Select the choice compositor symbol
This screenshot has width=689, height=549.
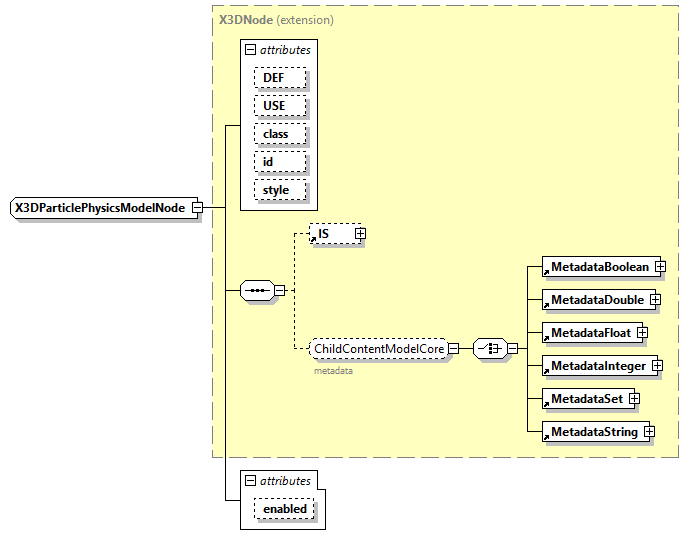coord(490,349)
